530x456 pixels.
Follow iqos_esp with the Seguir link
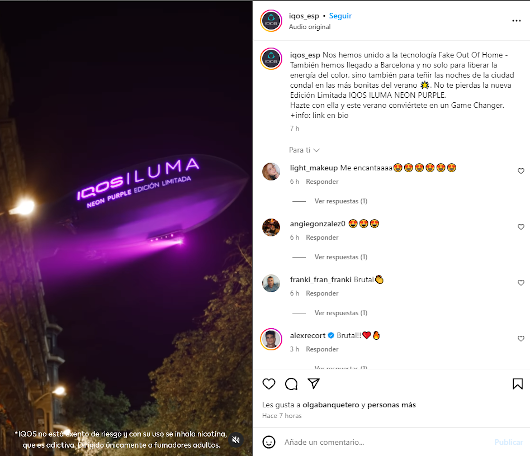[340, 16]
